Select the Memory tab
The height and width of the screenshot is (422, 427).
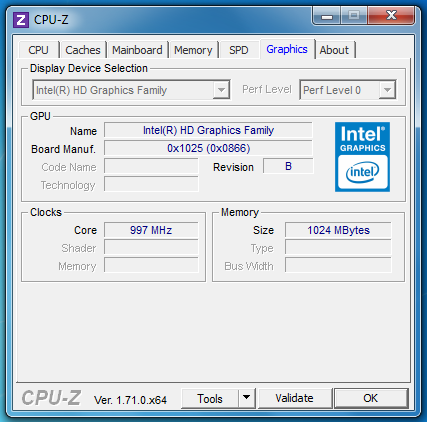point(193,50)
